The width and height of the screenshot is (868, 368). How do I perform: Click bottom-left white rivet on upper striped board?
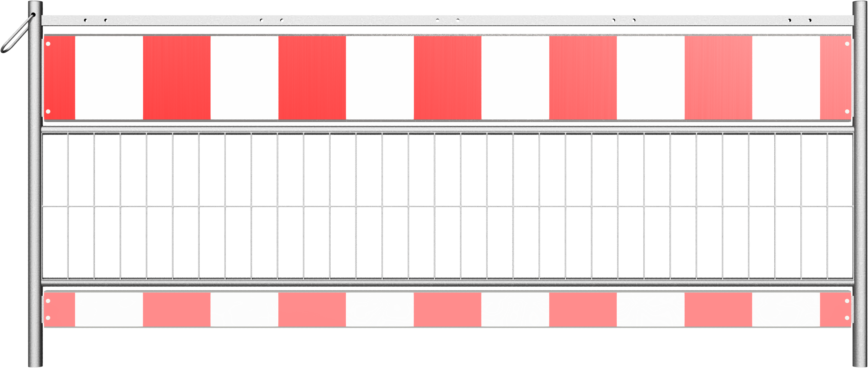click(48, 112)
